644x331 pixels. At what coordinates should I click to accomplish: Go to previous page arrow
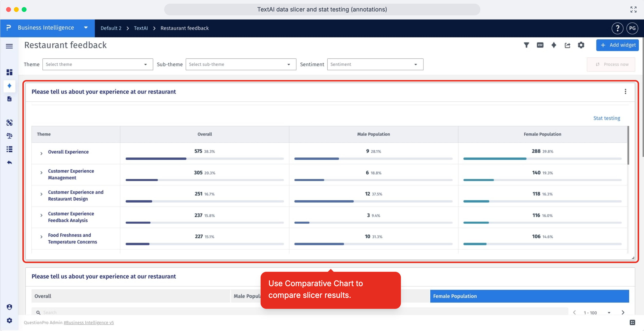pyautogui.click(x=575, y=312)
